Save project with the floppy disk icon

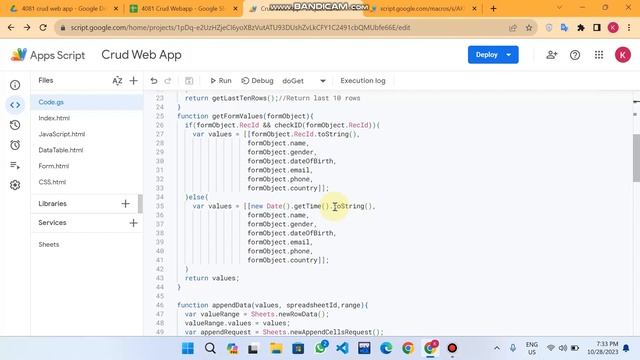pyautogui.click(x=189, y=81)
